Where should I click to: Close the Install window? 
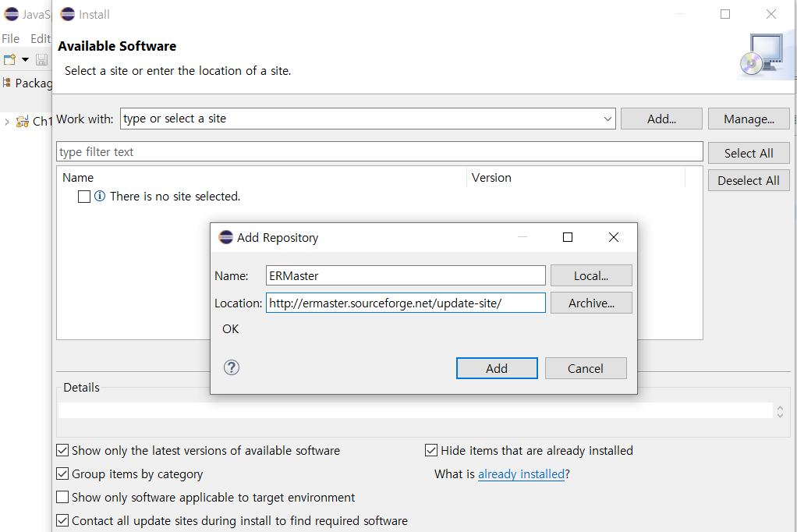[x=771, y=14]
